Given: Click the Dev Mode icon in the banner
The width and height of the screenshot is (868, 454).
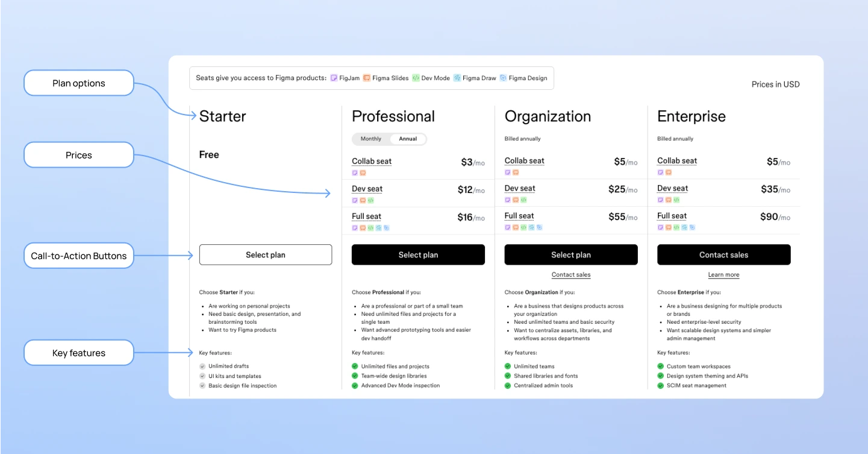Looking at the screenshot, I should coord(416,78).
